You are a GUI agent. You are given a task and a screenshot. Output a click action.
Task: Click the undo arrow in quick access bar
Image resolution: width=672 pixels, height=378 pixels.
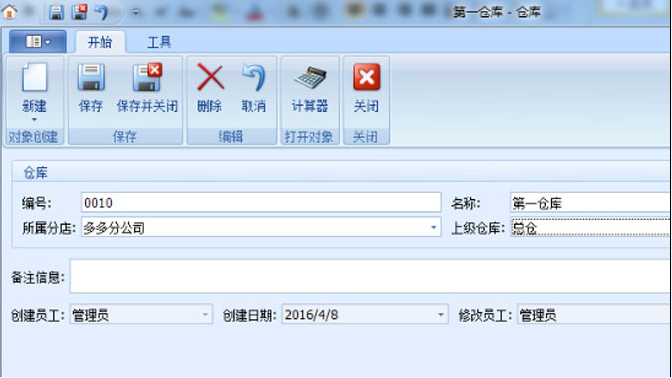coord(101,12)
